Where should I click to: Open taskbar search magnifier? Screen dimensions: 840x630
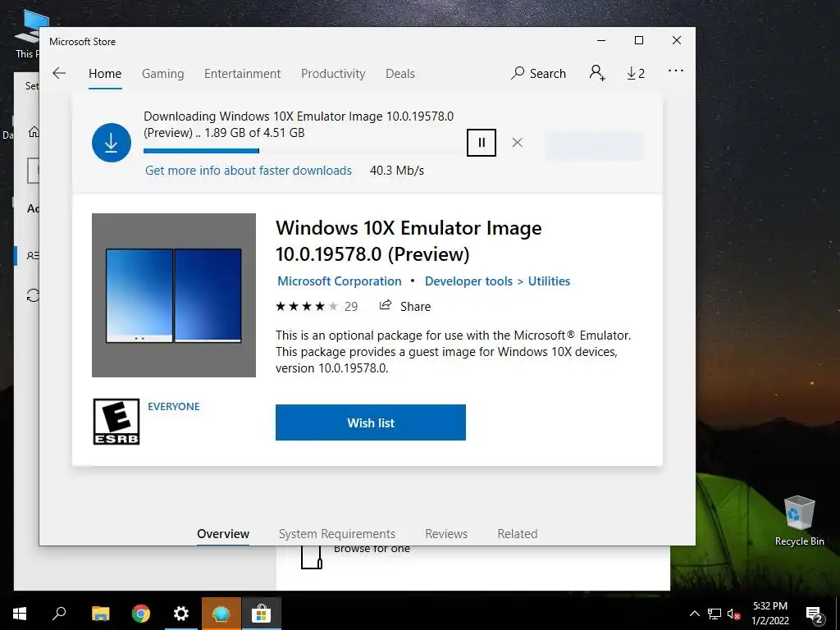click(x=59, y=614)
